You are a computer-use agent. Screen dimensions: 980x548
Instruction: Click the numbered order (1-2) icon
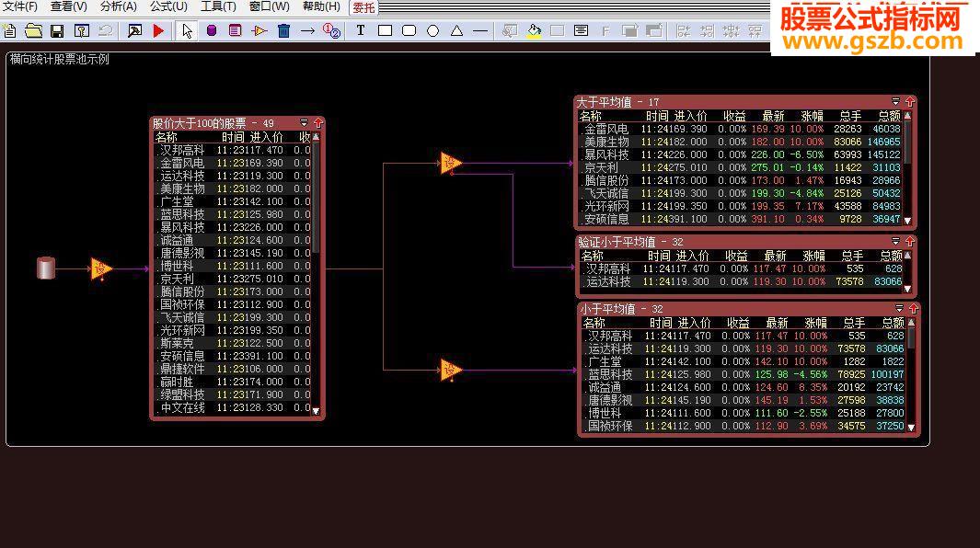331,30
